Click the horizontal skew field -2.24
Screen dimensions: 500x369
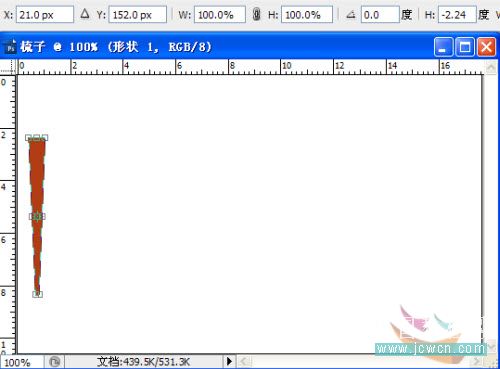457,15
